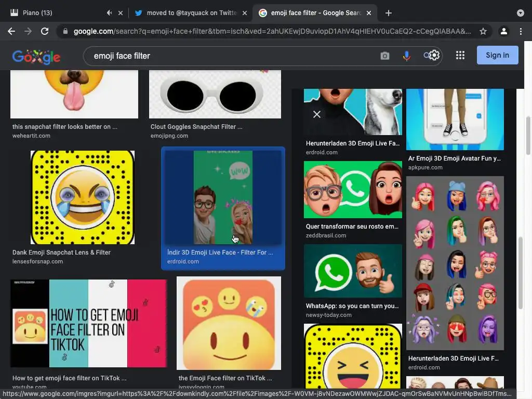Open the Chrome profile icon

pos(503,31)
